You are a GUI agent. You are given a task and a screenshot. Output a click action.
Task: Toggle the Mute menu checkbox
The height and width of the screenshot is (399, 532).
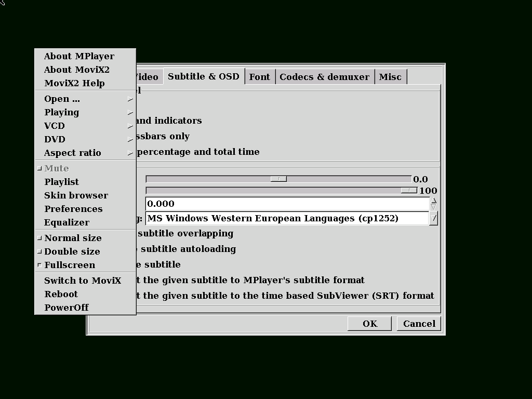85,169
